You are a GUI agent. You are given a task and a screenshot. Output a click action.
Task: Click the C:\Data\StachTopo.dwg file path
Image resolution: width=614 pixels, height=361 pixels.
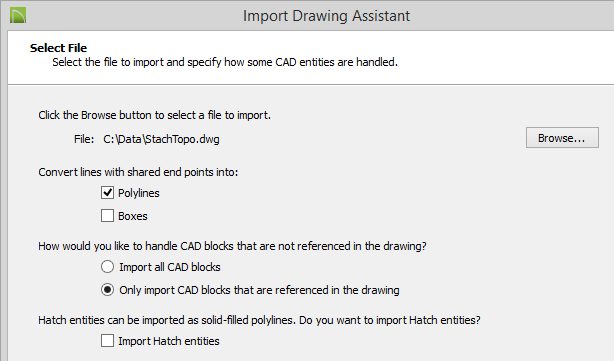161,139
